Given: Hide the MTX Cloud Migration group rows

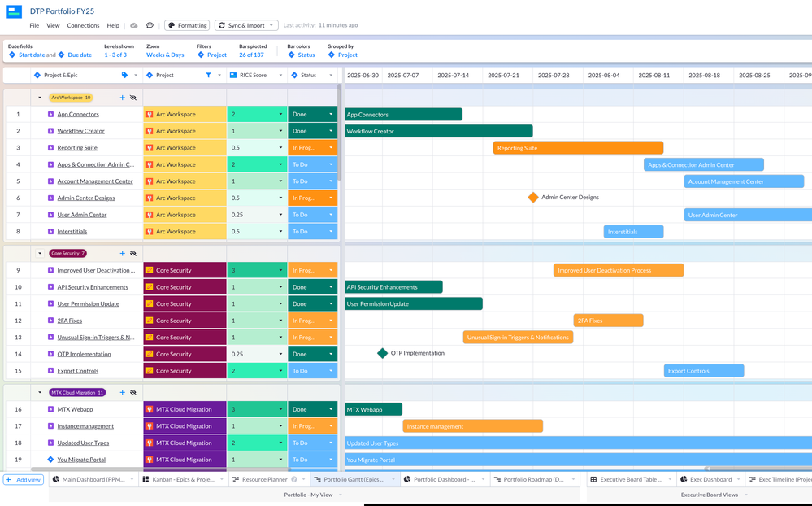Looking at the screenshot, I should [x=132, y=392].
